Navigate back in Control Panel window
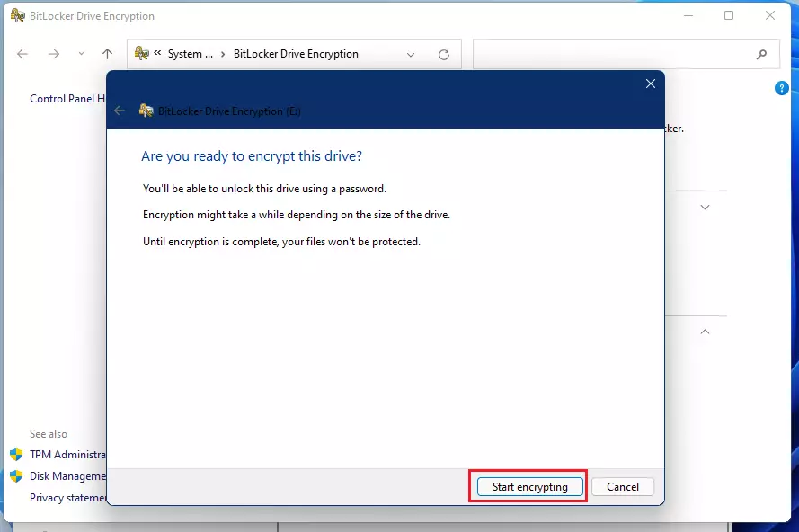 [22, 54]
